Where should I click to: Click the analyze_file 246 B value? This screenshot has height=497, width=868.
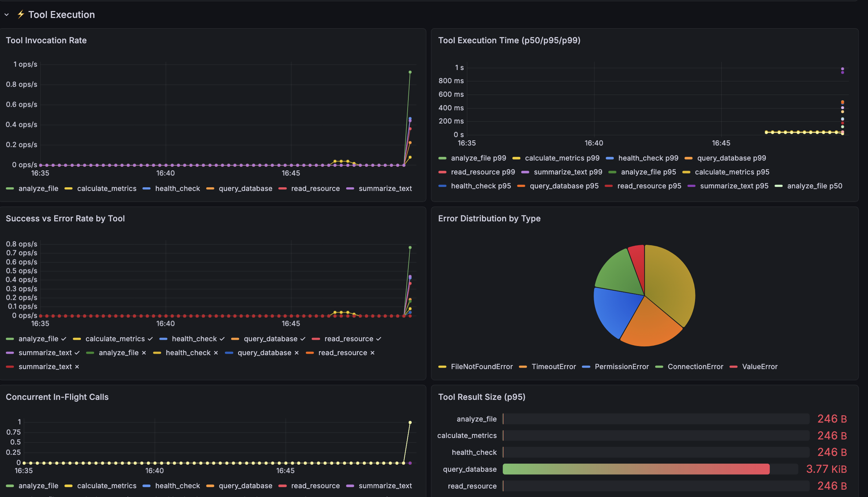832,419
